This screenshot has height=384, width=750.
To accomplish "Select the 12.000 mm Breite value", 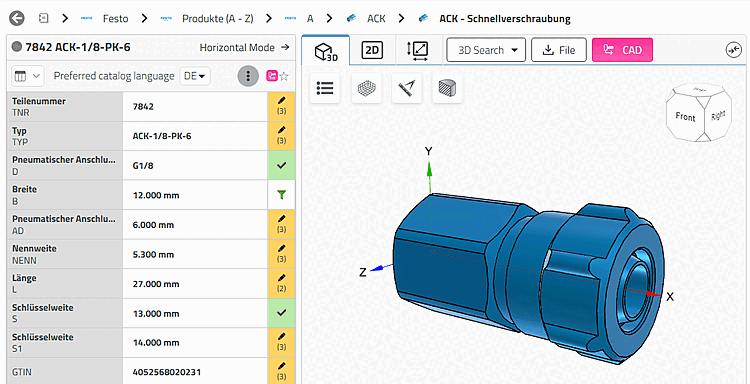I will 195,195.
